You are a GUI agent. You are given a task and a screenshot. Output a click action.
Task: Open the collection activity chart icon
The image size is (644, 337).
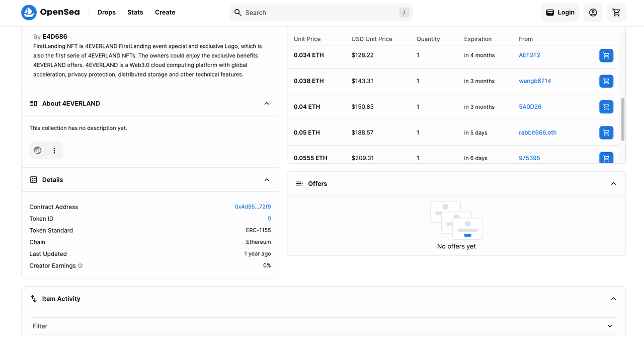click(38, 151)
